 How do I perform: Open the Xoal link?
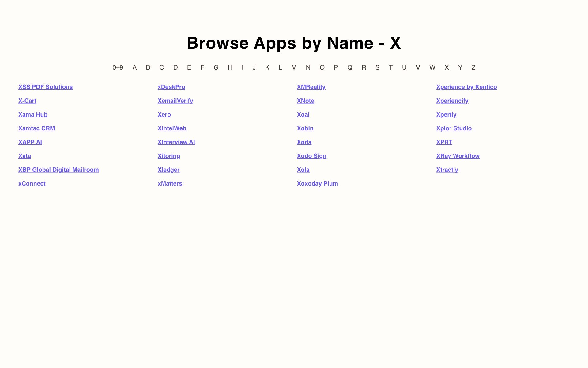pyautogui.click(x=303, y=114)
